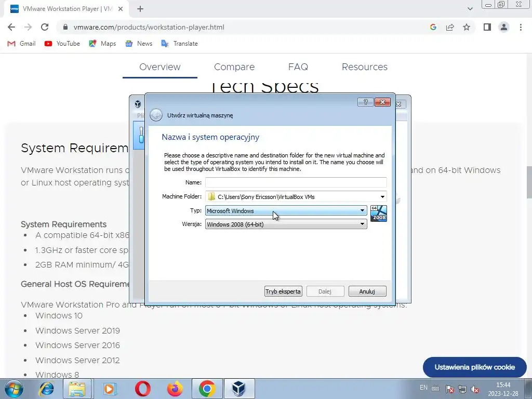532x399 pixels.
Task: Click the site lock icon in address bar
Action: click(66, 27)
